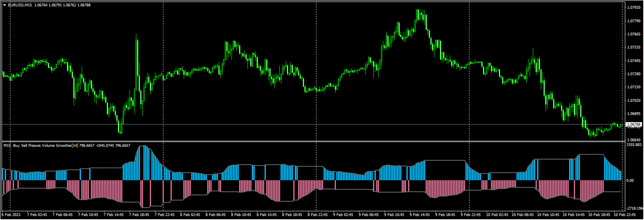Click the 7 Feb 10:45 time label

[x=88, y=215]
